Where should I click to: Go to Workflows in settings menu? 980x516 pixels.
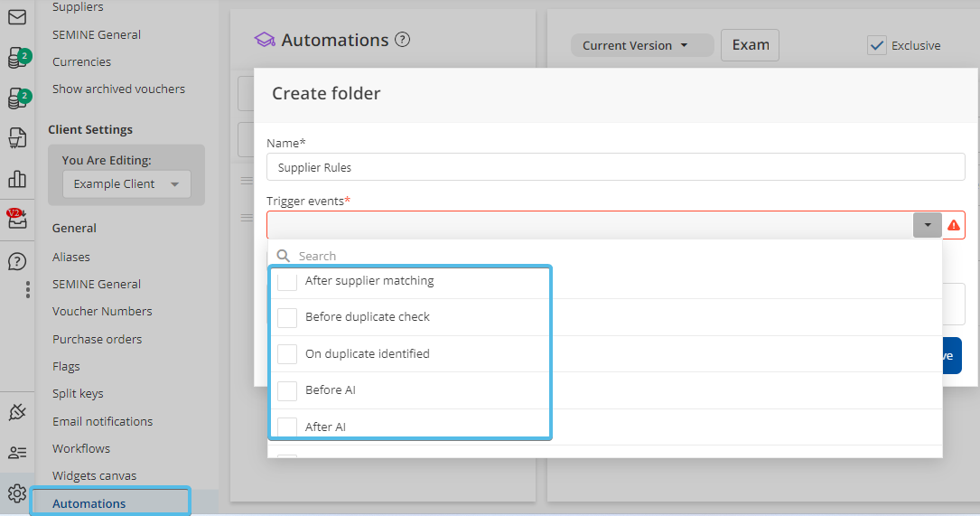81,448
